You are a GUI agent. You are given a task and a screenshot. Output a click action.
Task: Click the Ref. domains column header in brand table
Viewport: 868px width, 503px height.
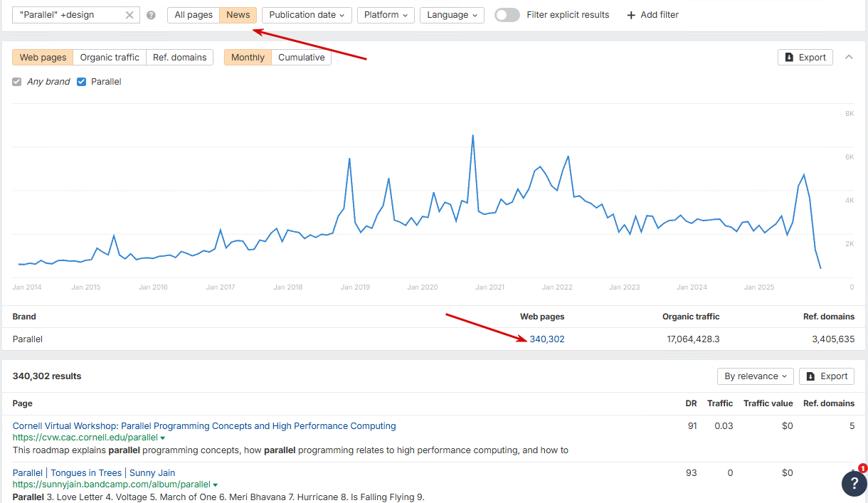coord(829,317)
